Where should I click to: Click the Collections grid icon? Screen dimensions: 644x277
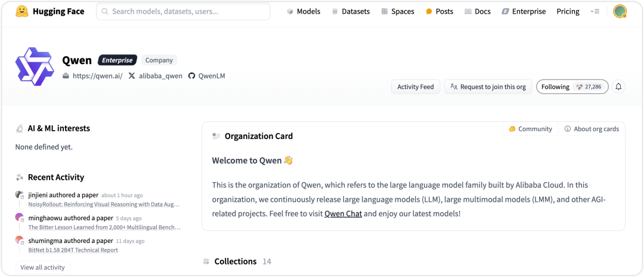pos(206,261)
